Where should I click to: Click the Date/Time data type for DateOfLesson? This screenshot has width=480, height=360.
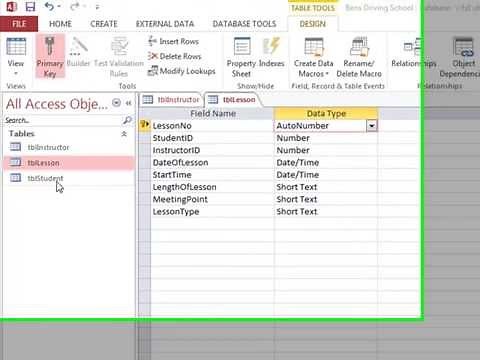(x=326, y=163)
